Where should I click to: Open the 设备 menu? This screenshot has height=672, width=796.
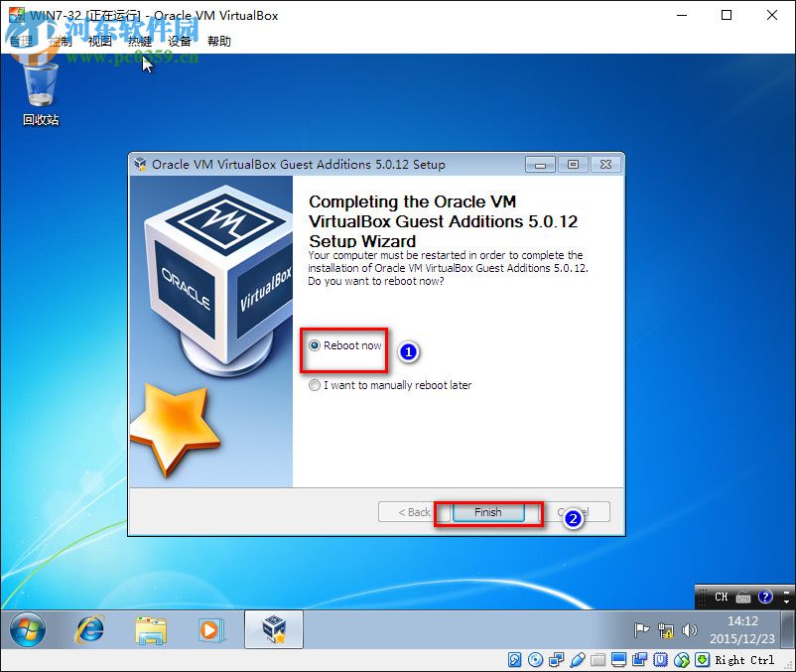pos(180,41)
